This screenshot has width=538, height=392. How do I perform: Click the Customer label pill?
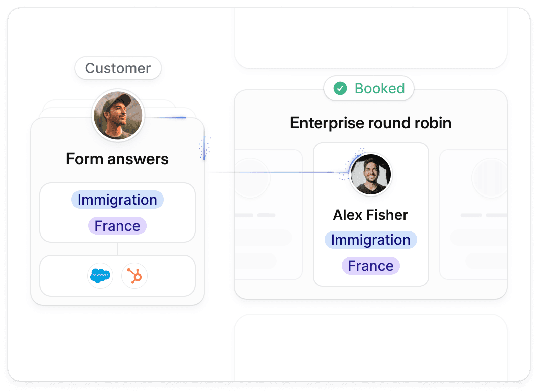tap(118, 68)
